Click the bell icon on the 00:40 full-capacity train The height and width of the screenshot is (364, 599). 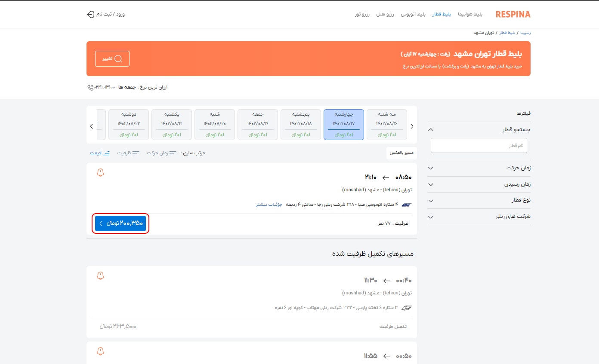pyautogui.click(x=101, y=276)
